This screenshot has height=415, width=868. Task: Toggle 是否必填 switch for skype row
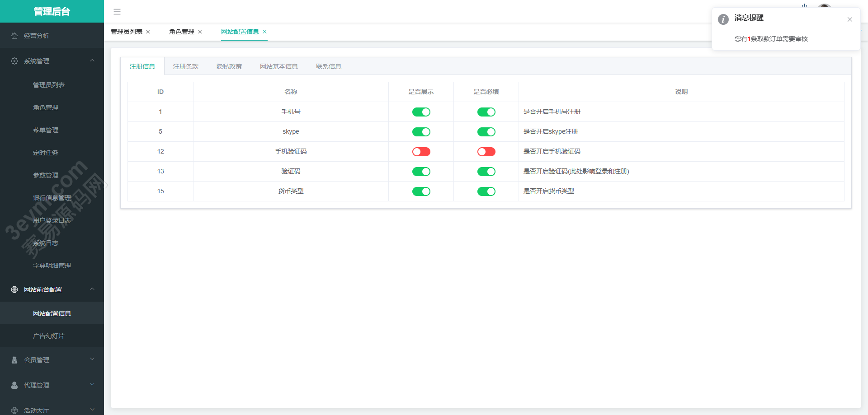(x=486, y=132)
